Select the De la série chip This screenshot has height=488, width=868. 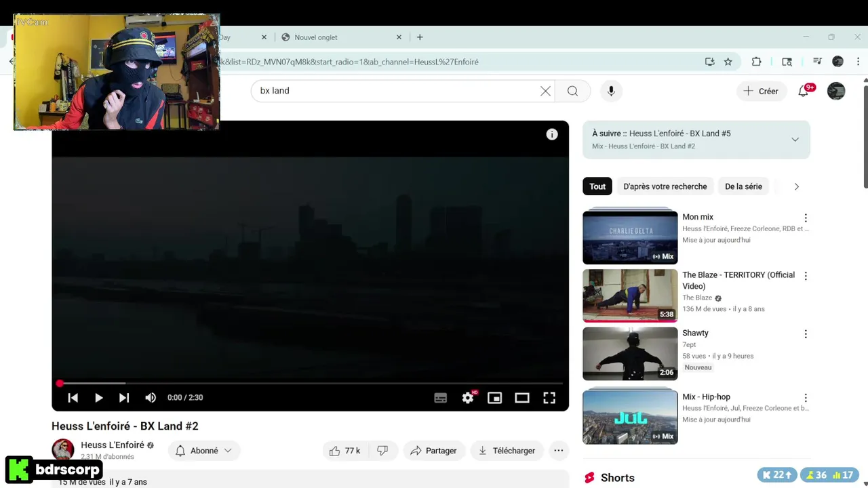tap(743, 186)
